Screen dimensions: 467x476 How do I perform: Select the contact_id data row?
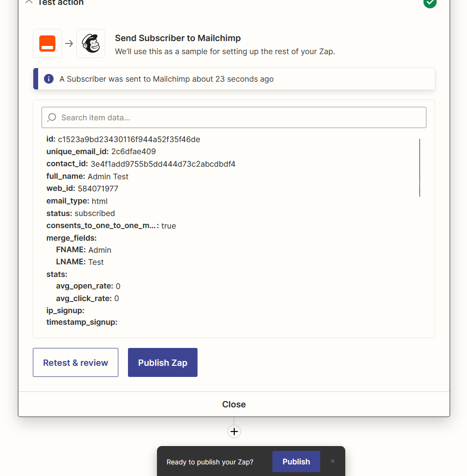coord(141,164)
